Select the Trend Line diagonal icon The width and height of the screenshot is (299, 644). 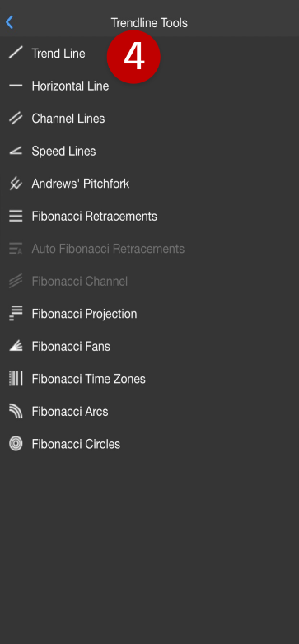coord(16,53)
